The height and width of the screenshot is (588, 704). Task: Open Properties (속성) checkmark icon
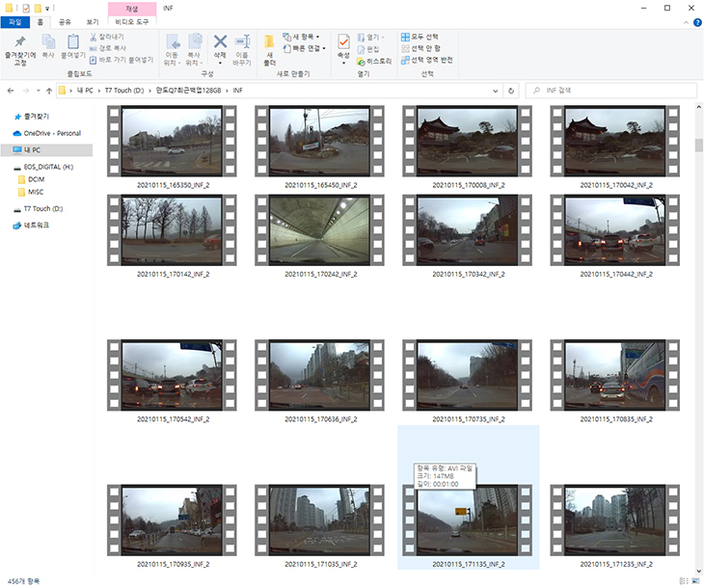pyautogui.click(x=343, y=42)
